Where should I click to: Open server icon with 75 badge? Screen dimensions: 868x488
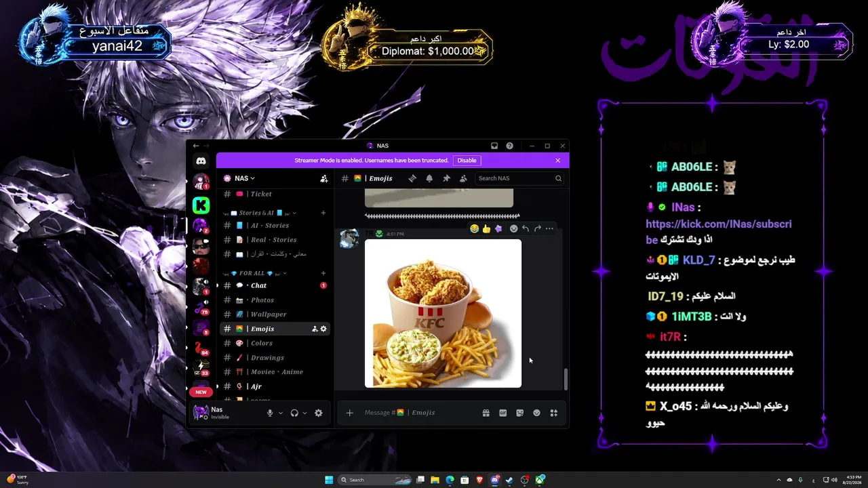coord(201,307)
